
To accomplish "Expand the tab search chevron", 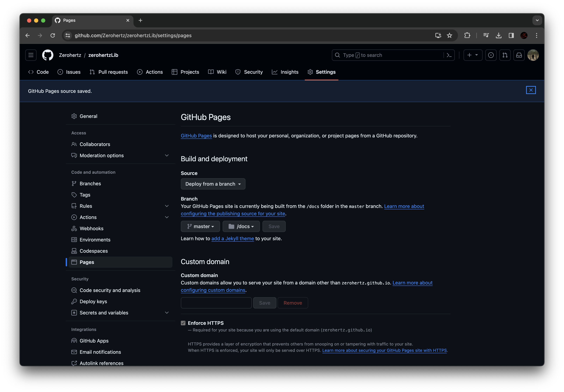I will [537, 20].
